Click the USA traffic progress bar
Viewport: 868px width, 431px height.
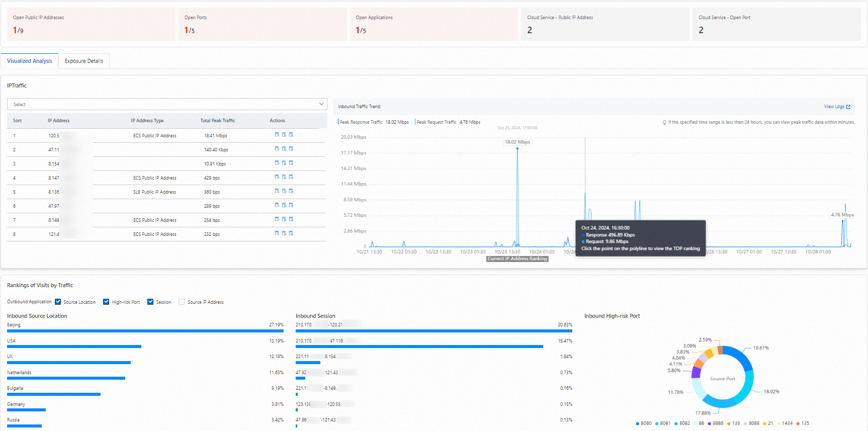[x=74, y=347]
